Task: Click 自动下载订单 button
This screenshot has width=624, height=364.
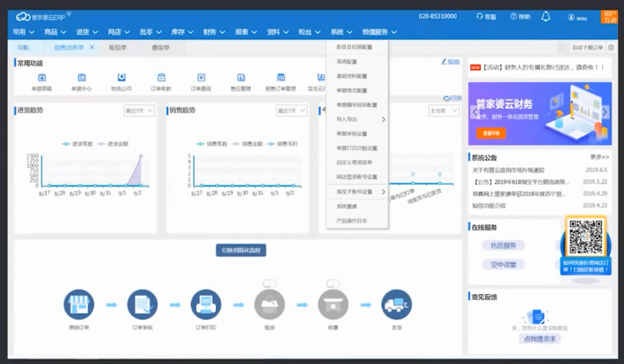Action: (x=588, y=47)
